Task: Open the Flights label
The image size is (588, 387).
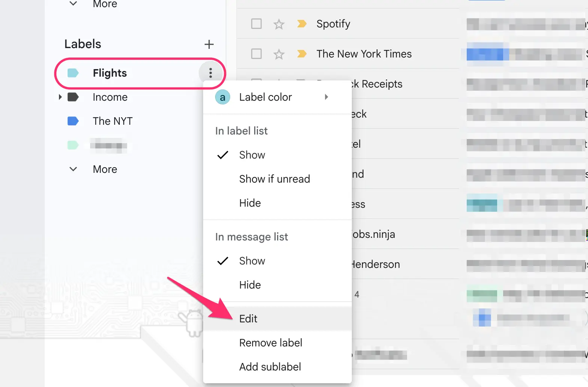Action: click(x=109, y=73)
